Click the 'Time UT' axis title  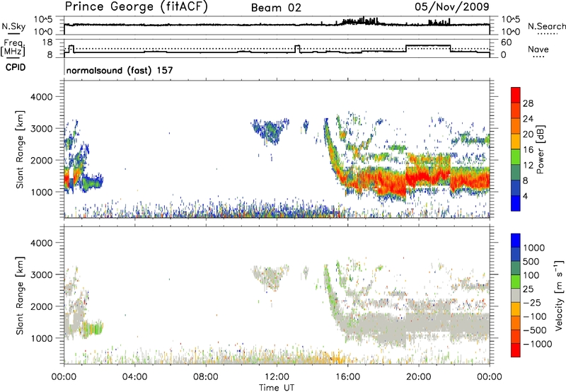pos(277,388)
